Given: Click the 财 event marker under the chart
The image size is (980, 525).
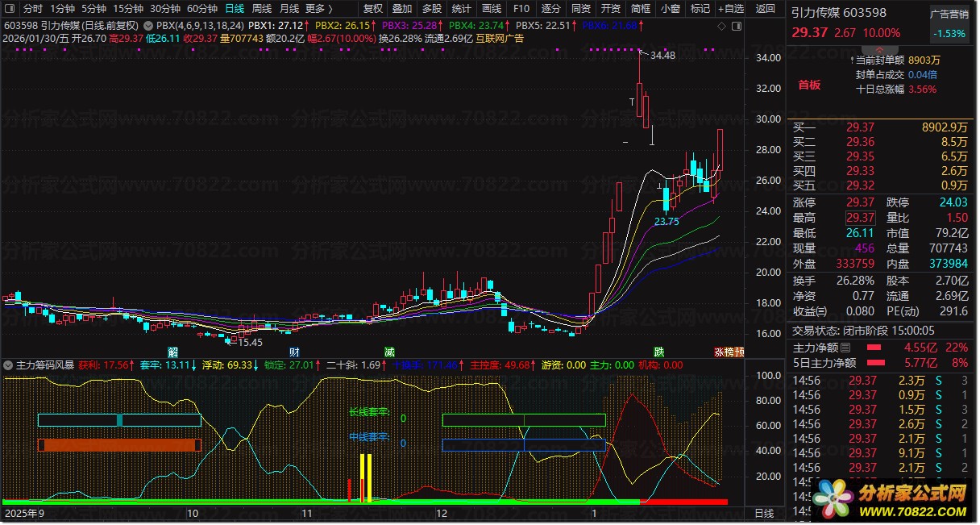Looking at the screenshot, I should 295,352.
